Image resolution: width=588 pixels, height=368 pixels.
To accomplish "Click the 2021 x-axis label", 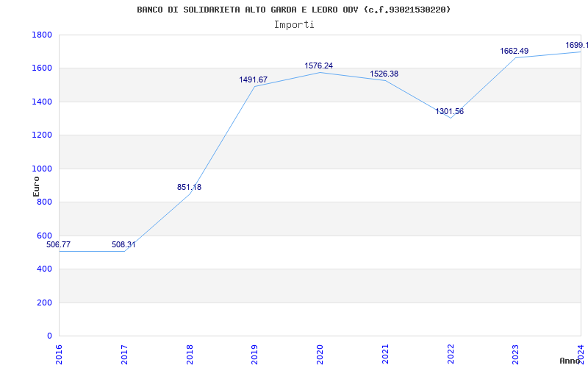I will click(385, 354).
